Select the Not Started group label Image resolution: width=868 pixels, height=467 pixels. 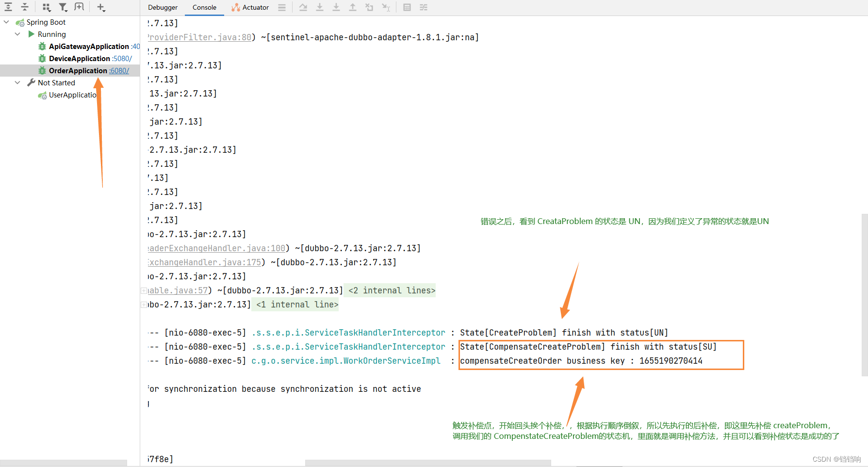(x=56, y=83)
